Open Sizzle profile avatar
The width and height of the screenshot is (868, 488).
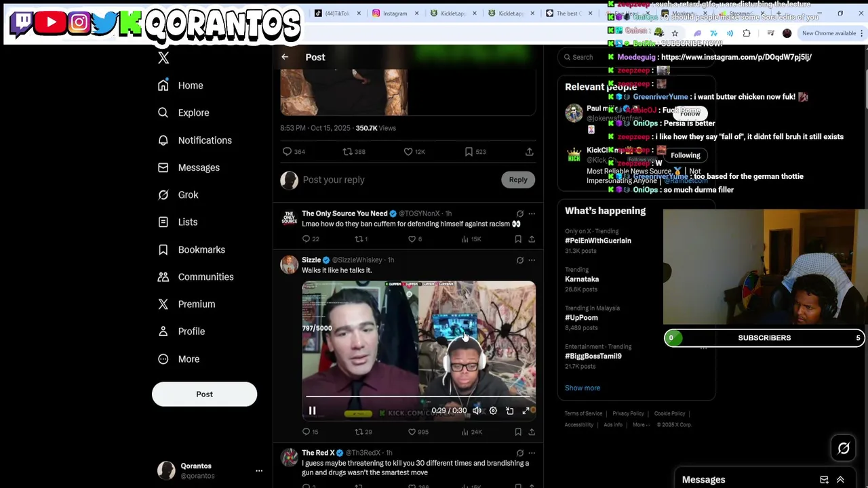pos(290,265)
